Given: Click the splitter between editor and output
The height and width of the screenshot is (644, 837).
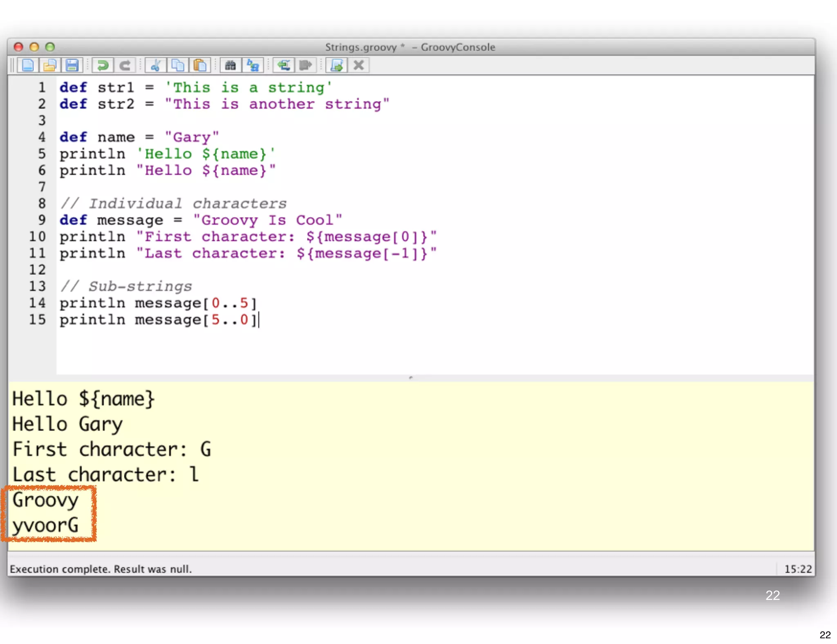Looking at the screenshot, I should 411,378.
